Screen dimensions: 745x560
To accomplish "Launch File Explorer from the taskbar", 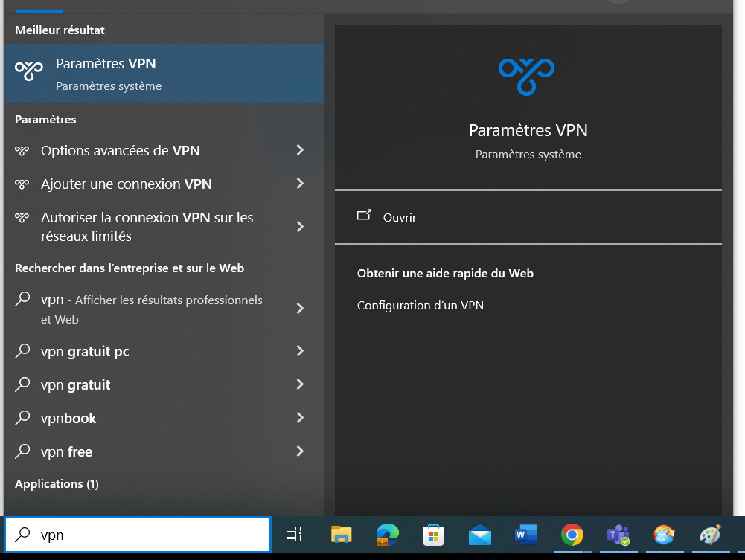I will 341,534.
